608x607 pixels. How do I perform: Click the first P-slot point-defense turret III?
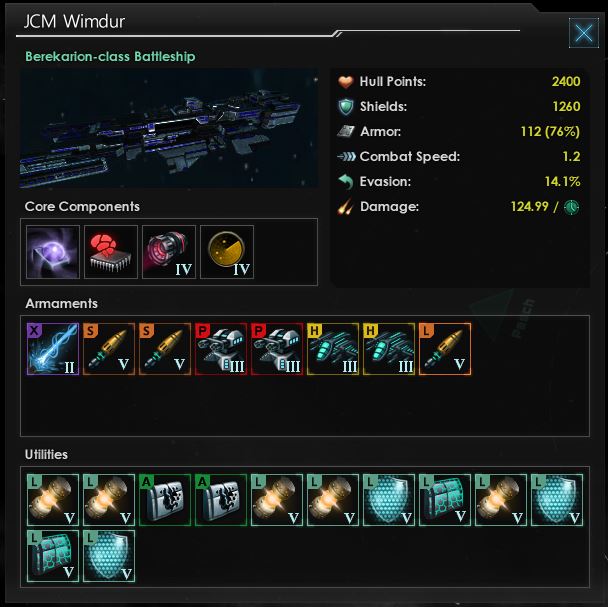[x=221, y=349]
